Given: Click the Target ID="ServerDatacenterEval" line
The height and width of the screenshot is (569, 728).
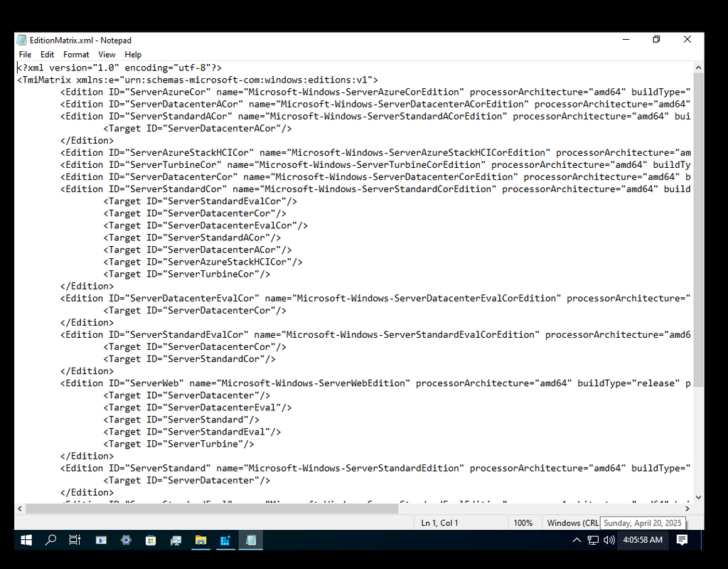Looking at the screenshot, I should click(198, 408).
